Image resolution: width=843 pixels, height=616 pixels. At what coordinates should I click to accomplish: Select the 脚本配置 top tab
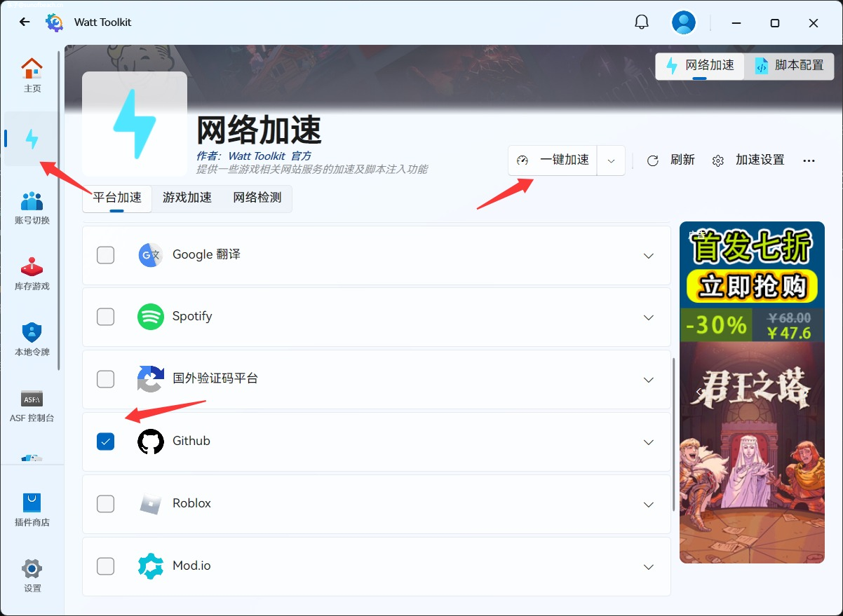pyautogui.click(x=789, y=66)
